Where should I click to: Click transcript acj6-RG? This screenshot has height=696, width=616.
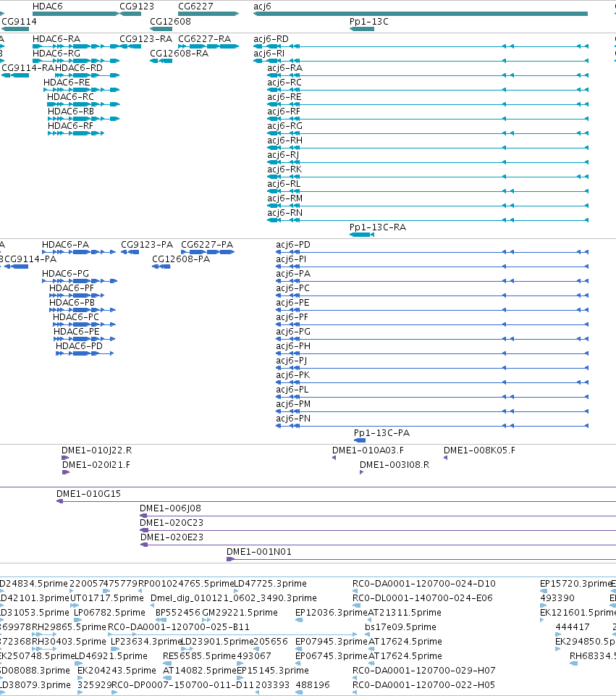[x=284, y=126]
